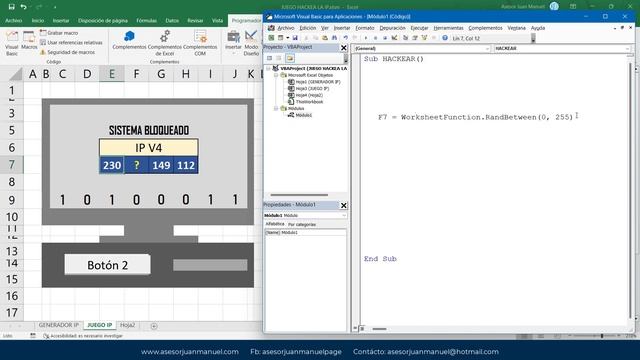
Task: Save the workbook with the Excel quick-access icon
Action: click(11, 7)
